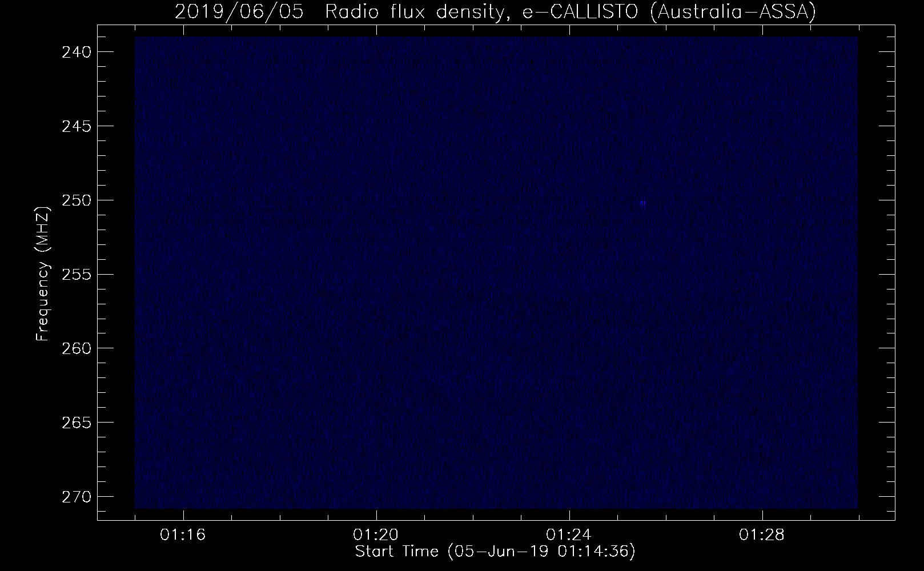Click the 'Frequency (MHZ)' axis label
Image resolution: width=924 pixels, height=571 pixels.
[43, 274]
